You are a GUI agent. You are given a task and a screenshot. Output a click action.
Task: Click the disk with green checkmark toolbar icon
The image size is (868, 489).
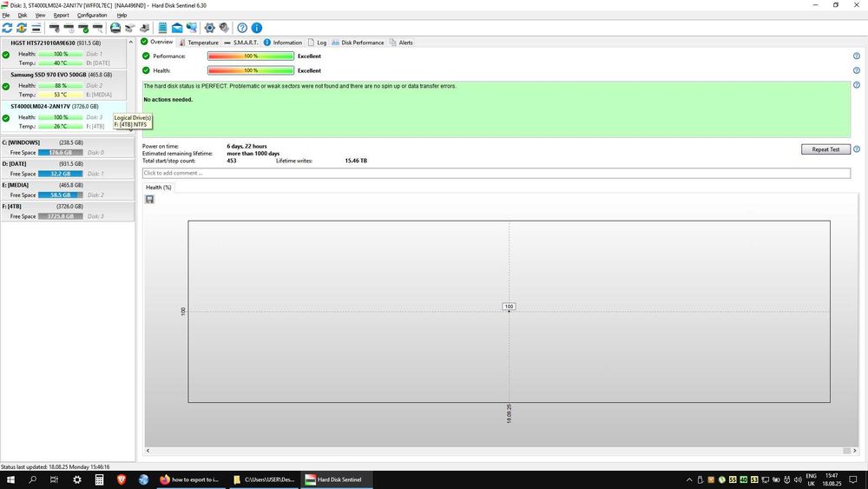[x=83, y=28]
